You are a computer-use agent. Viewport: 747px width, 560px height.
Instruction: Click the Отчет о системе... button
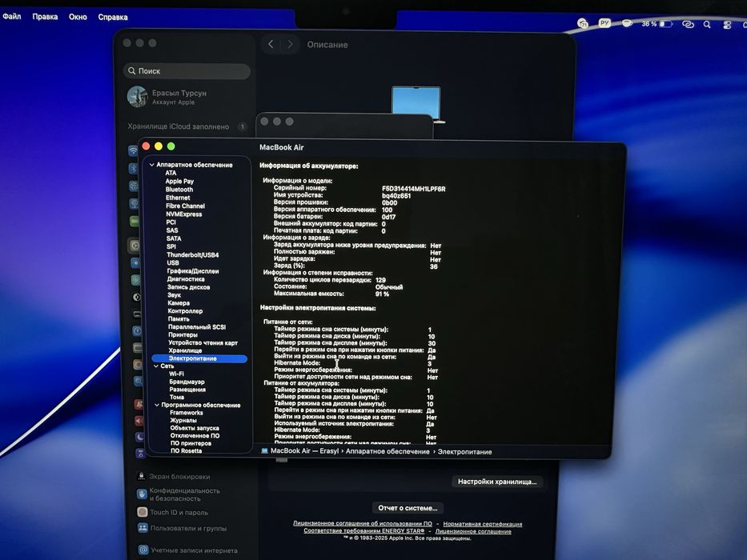coord(408,508)
